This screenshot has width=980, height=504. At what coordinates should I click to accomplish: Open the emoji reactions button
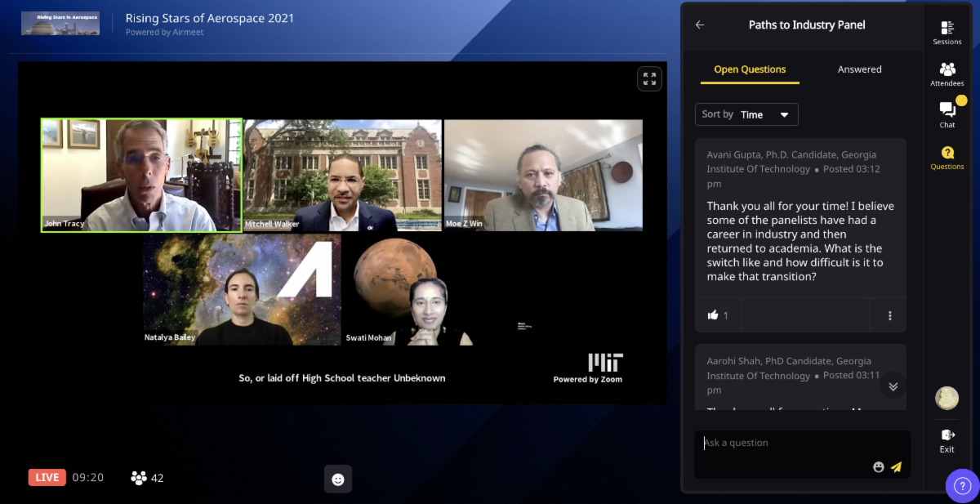(x=338, y=479)
